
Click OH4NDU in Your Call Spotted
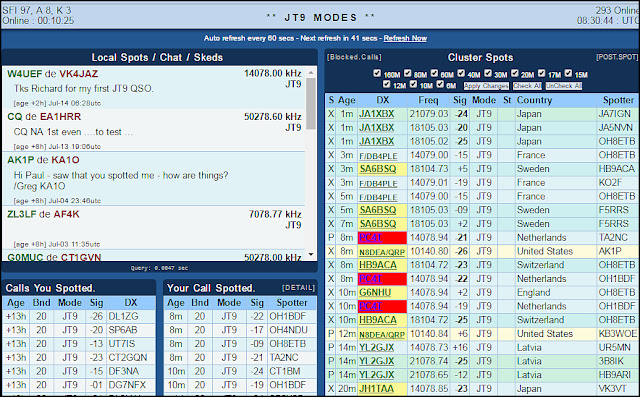coord(288,330)
